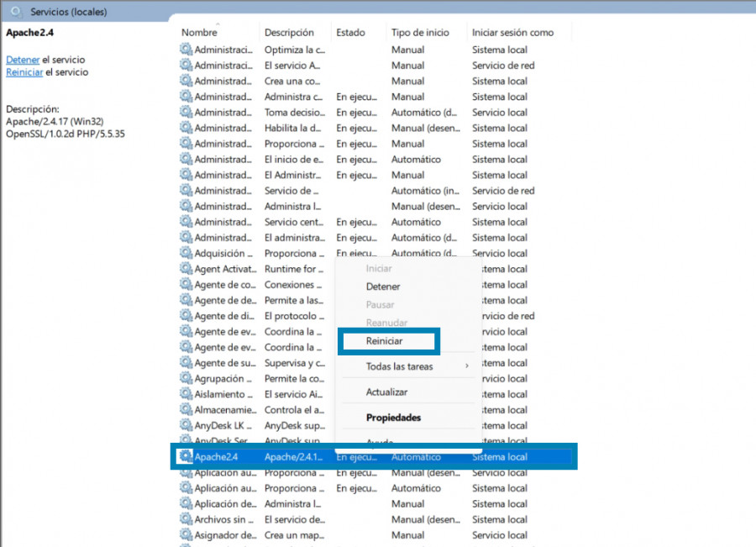The image size is (756, 547).
Task: Select the Almacenamie... service gear icon
Action: tap(186, 410)
